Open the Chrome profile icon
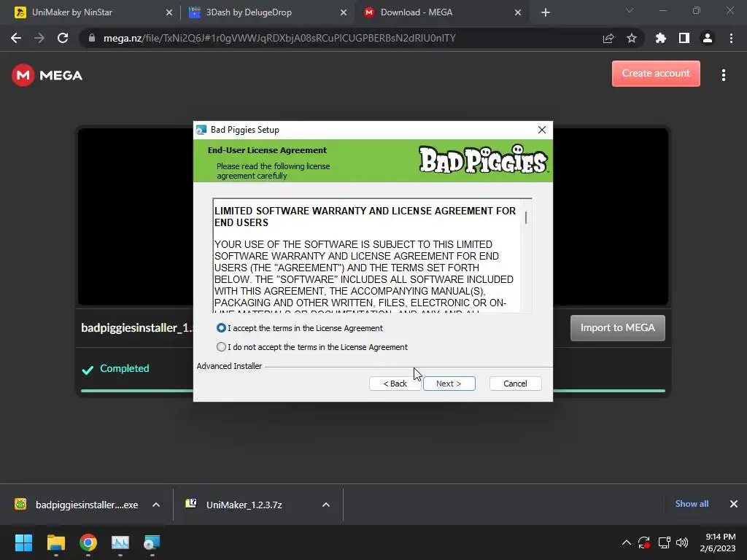The image size is (747, 560). (708, 38)
